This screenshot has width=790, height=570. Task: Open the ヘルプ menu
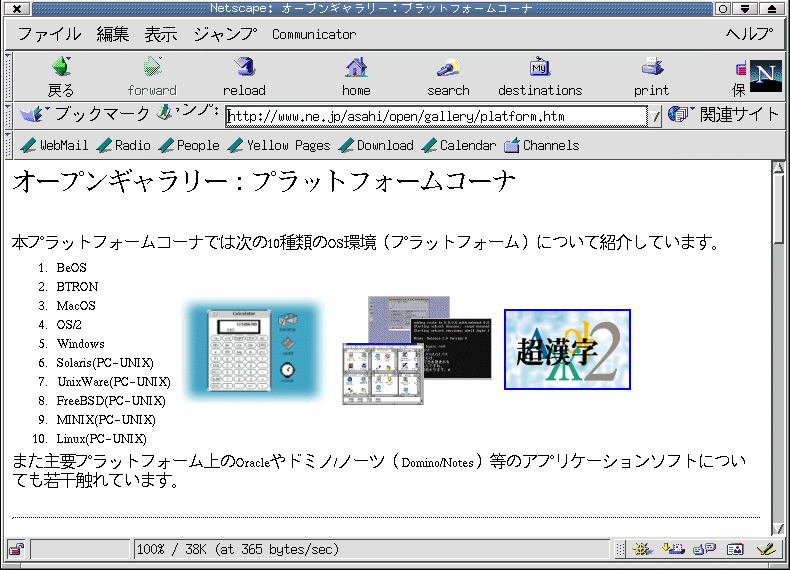click(x=749, y=34)
